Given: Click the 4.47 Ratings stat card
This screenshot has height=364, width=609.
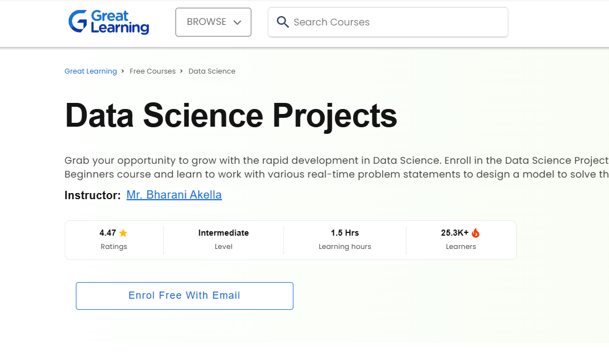Looking at the screenshot, I should click(114, 239).
